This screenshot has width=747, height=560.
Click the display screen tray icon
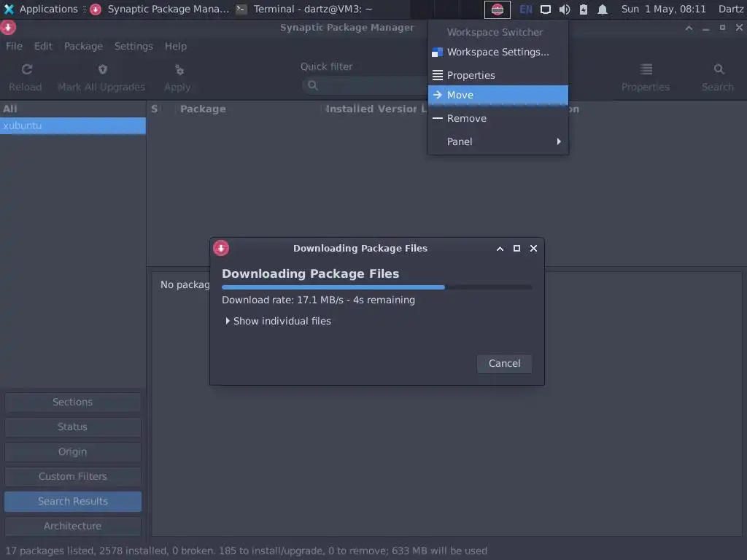546,9
